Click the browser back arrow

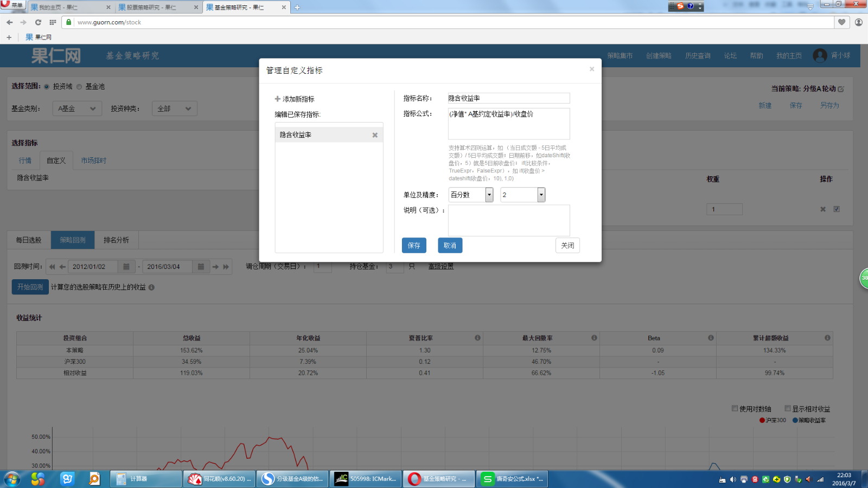pyautogui.click(x=10, y=22)
